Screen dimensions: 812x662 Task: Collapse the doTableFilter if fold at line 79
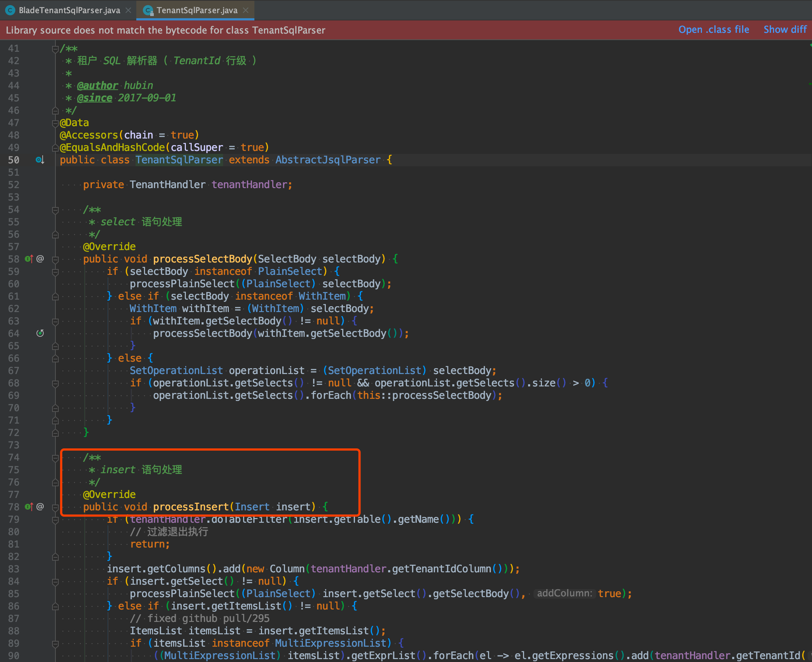click(x=55, y=519)
